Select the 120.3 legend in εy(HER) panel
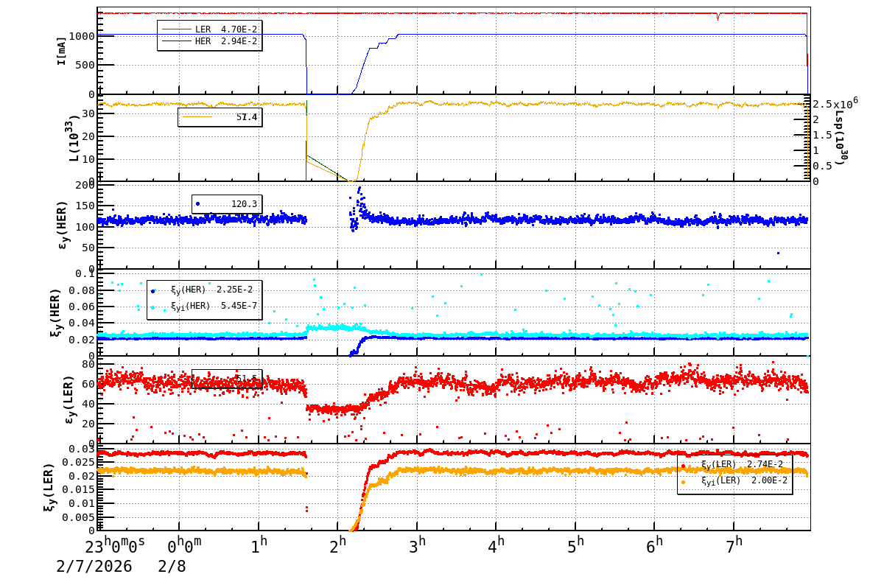The height and width of the screenshot is (588, 884). pyautogui.click(x=226, y=204)
